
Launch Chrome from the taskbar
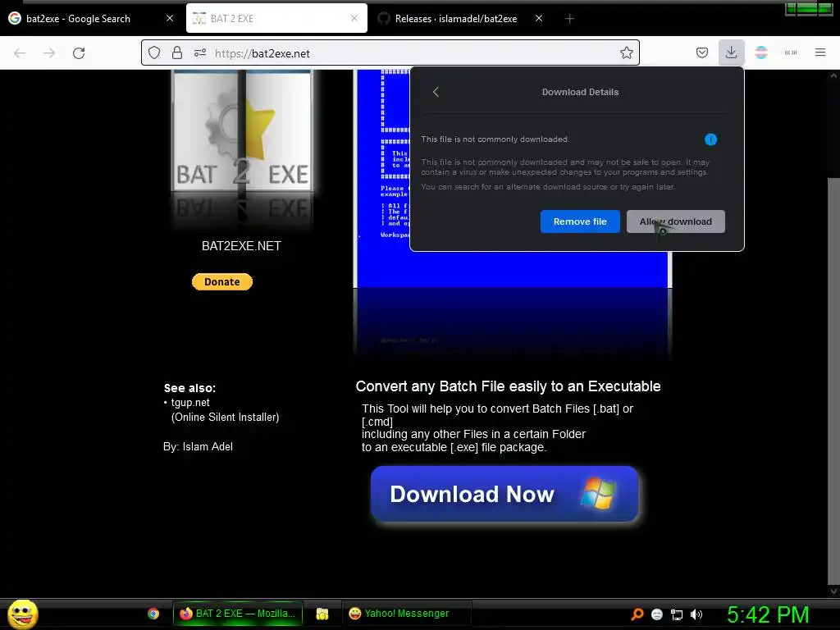(153, 614)
